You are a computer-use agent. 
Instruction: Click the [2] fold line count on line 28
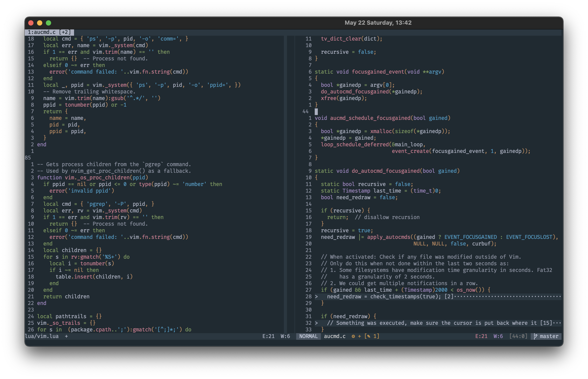pyautogui.click(x=449, y=297)
